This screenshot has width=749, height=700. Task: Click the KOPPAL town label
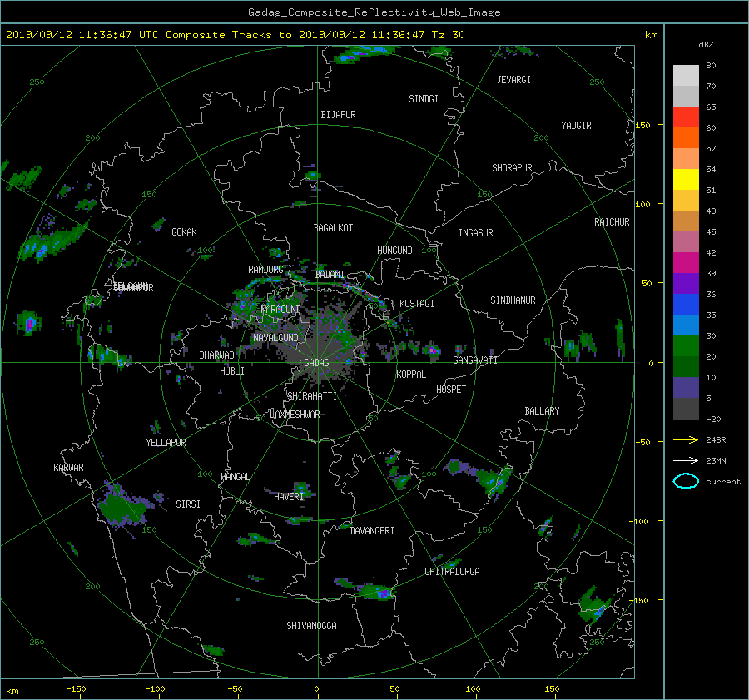(411, 375)
